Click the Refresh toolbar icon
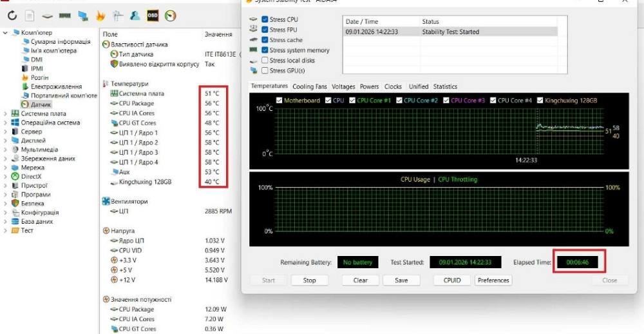This screenshot has height=334, width=644. pyautogui.click(x=12, y=15)
